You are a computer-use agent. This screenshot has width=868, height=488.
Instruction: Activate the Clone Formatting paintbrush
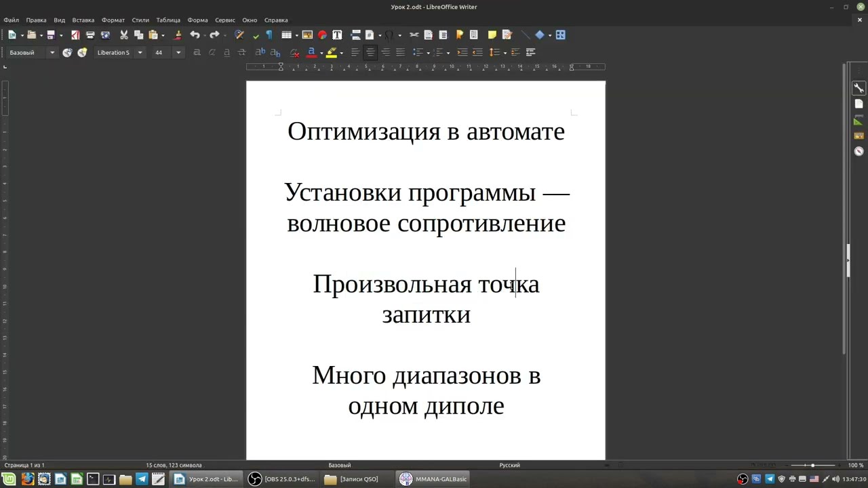pyautogui.click(x=178, y=35)
